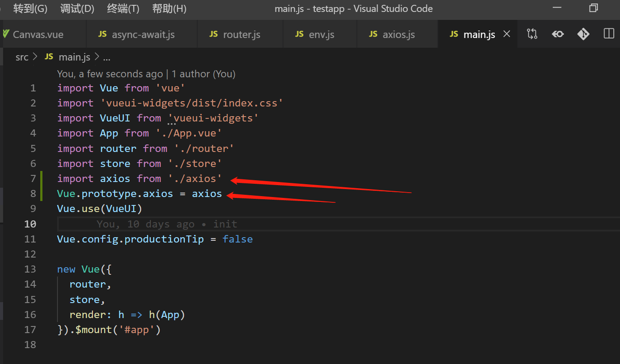The height and width of the screenshot is (364, 620).
Task: Click the GitLens toggle file blame icon
Action: (558, 34)
